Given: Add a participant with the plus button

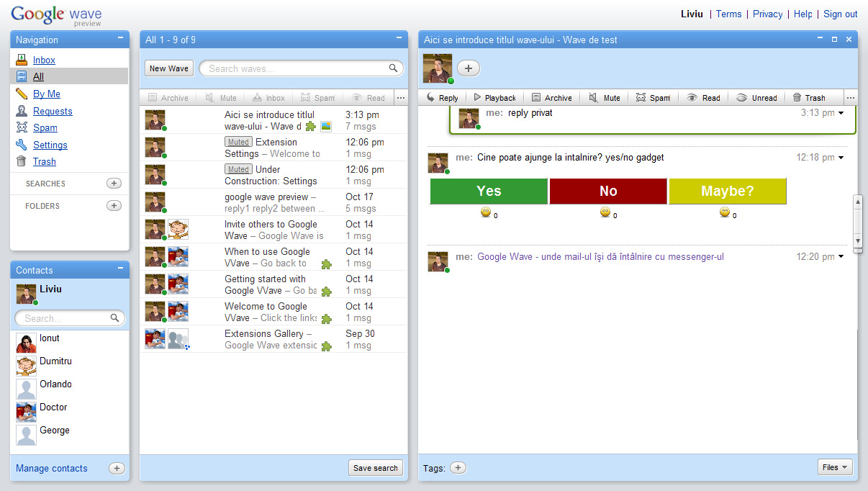Looking at the screenshot, I should point(469,68).
